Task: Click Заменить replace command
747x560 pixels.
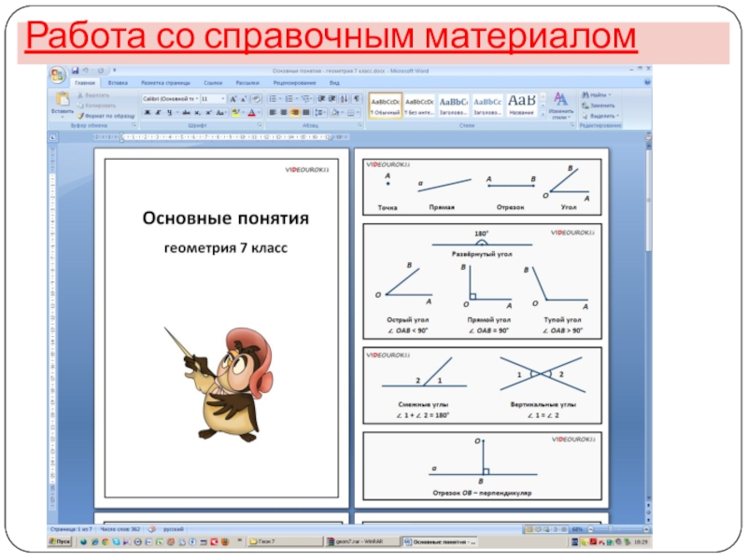Action: point(599,105)
